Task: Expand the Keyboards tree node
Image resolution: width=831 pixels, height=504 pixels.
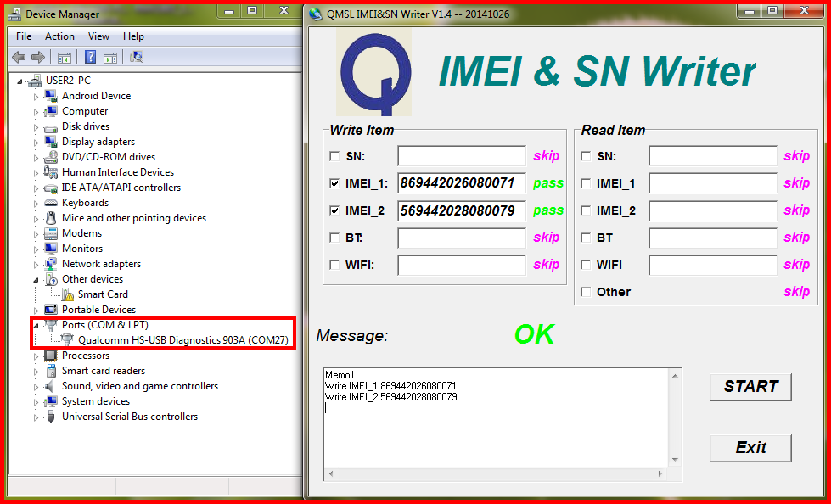Action: tap(36, 204)
